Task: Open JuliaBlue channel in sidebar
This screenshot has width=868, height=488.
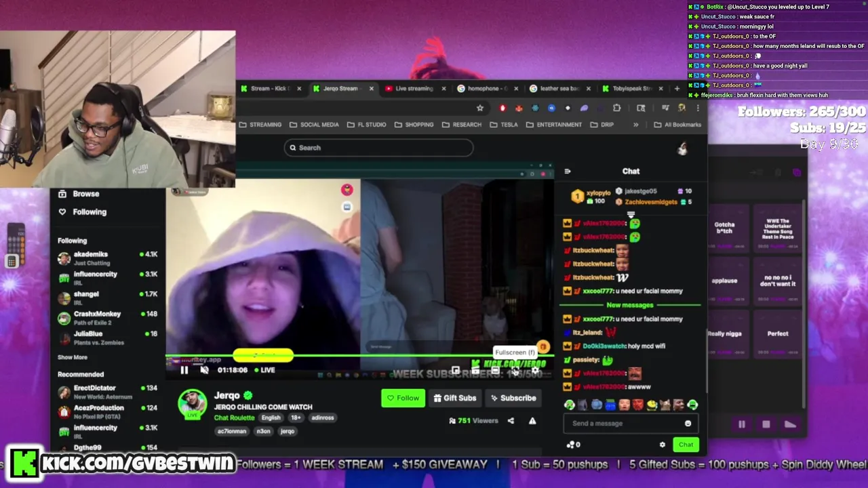Action: 107,338
